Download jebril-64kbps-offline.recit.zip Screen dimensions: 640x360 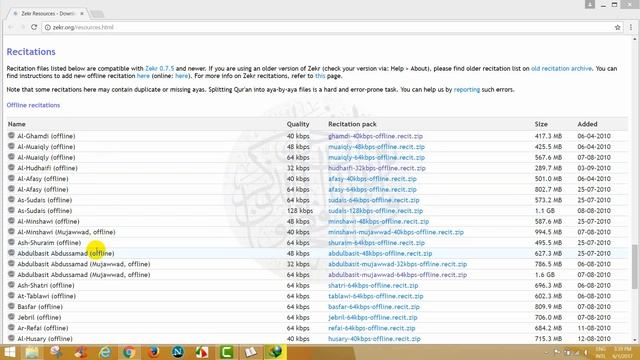tap(373, 317)
